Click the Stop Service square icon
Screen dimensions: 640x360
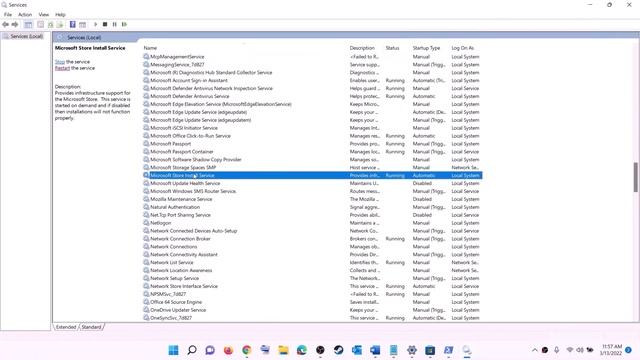pos(105,24)
